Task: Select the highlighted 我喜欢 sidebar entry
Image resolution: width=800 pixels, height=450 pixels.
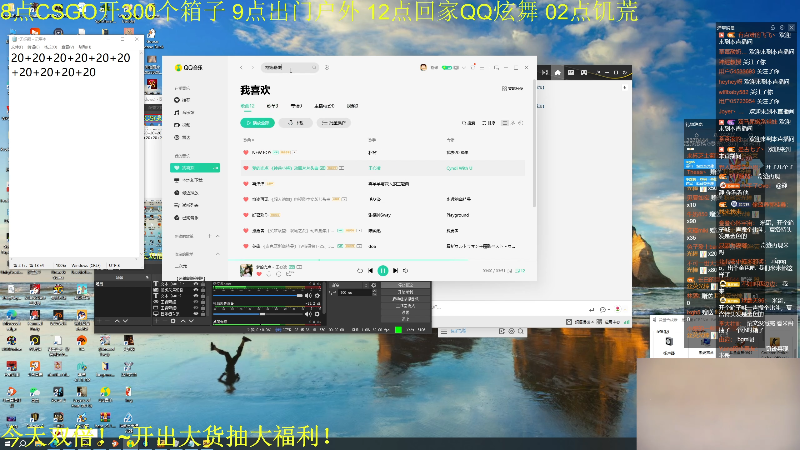Action: coord(195,168)
